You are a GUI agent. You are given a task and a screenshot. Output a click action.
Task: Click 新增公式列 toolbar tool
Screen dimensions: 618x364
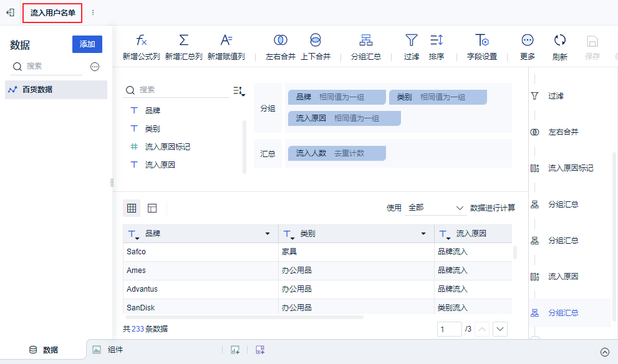coord(141,47)
